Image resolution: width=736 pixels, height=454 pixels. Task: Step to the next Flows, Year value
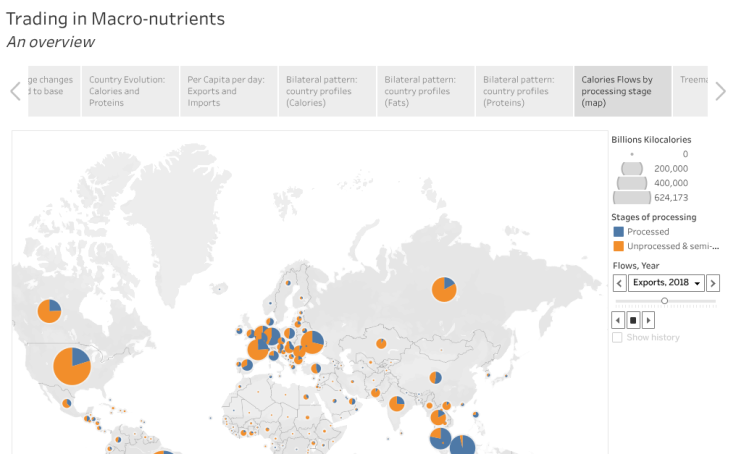click(713, 283)
